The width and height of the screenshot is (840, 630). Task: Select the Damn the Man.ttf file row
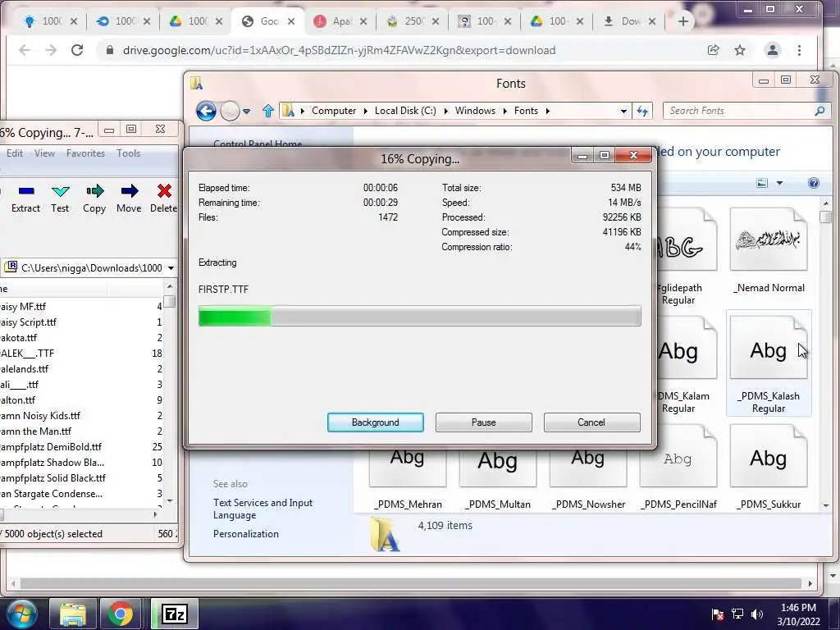pos(80,431)
